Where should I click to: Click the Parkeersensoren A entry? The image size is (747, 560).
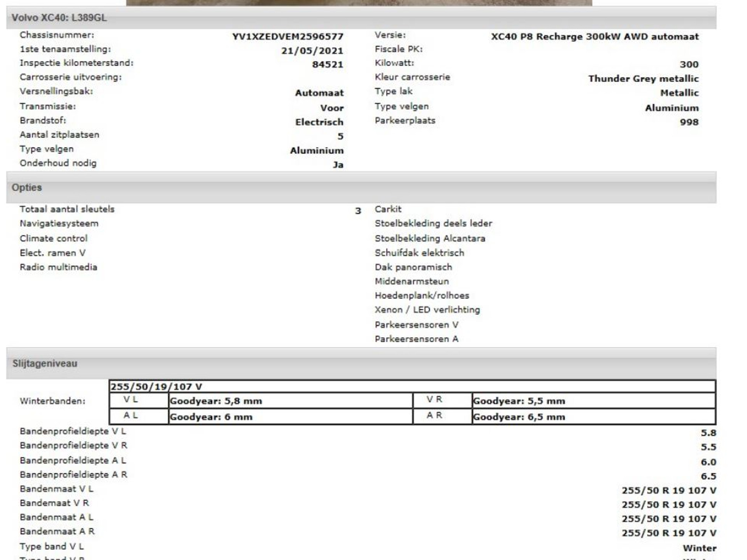point(416,339)
